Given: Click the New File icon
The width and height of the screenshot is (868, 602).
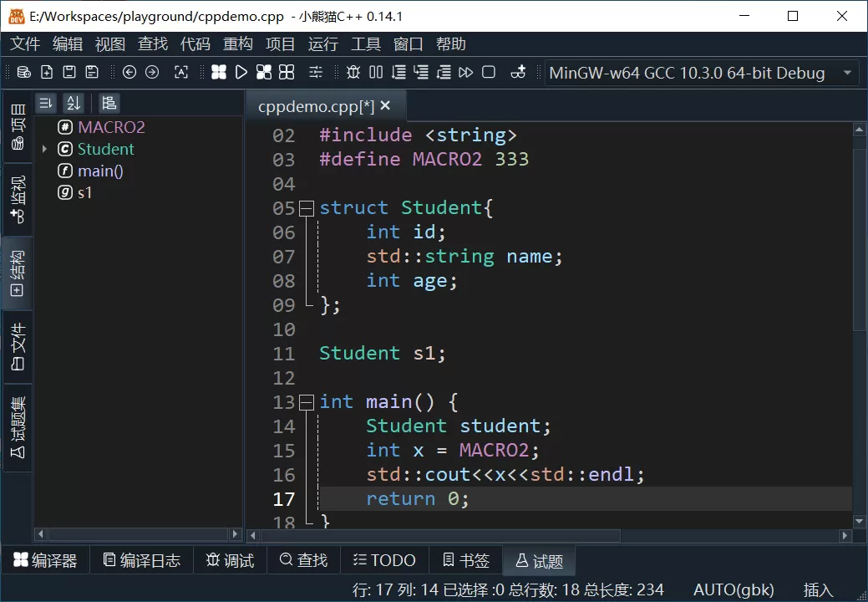Looking at the screenshot, I should [46, 72].
